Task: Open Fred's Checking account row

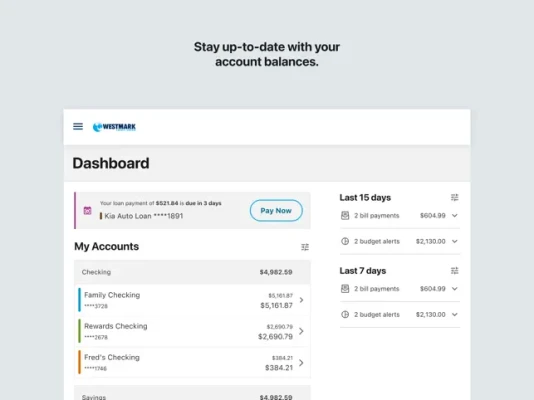Action: click(x=192, y=363)
